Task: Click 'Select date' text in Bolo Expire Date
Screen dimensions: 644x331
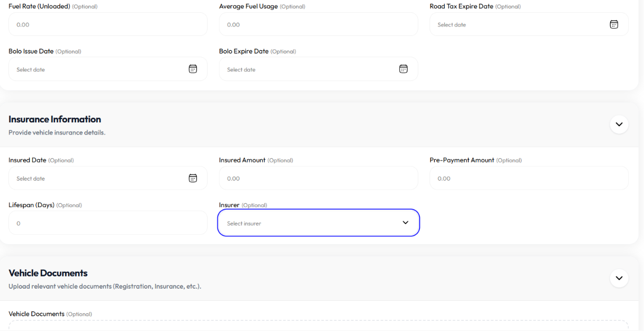Action: coord(241,69)
